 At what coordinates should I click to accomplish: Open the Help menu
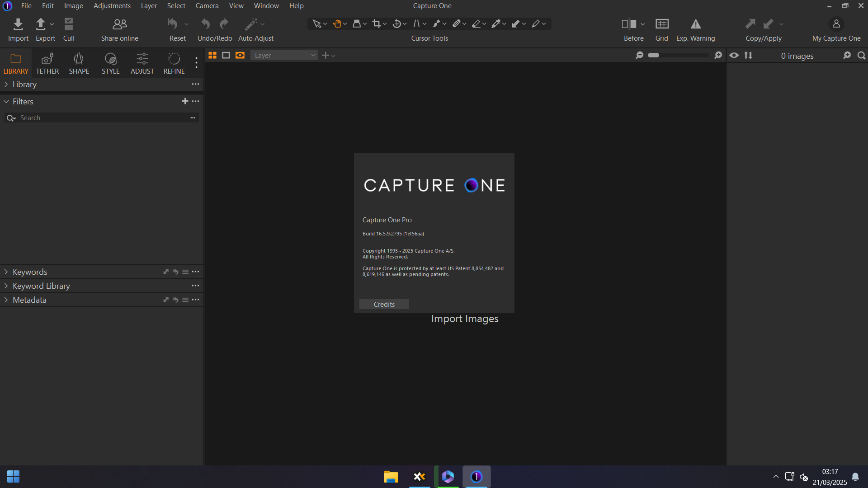(x=297, y=6)
